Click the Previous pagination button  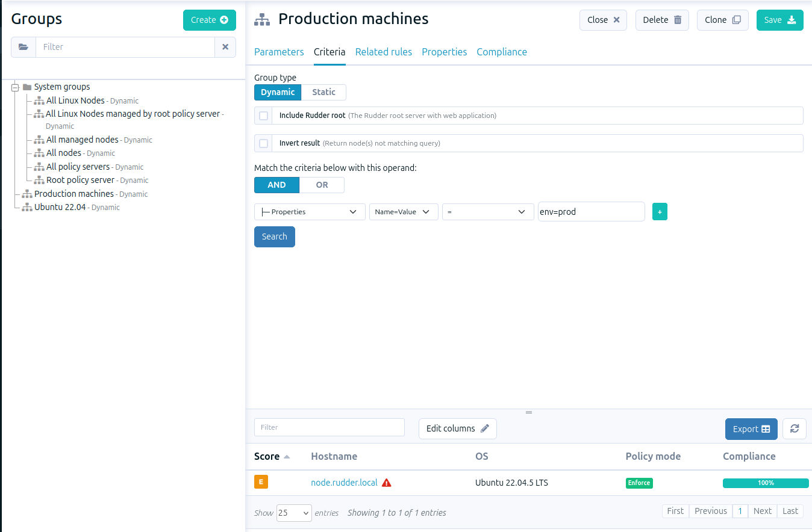coord(711,511)
